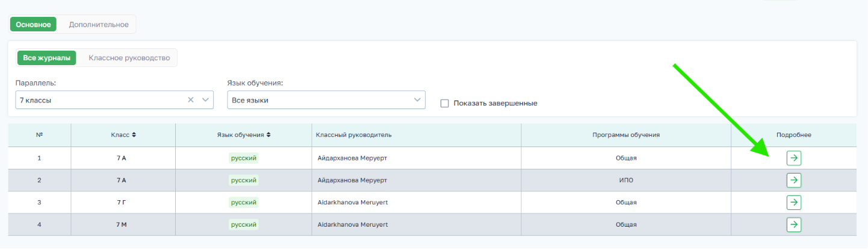Expand the Параллель dropdown chevron
The width and height of the screenshot is (868, 249).
(205, 100)
